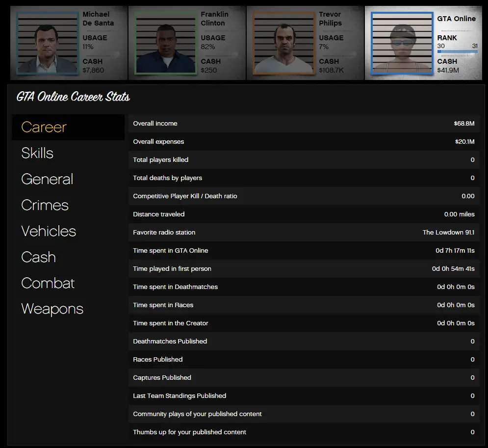The image size is (488, 448).
Task: Click Trevor's cash value $108.7K
Action: pyautogui.click(x=331, y=70)
